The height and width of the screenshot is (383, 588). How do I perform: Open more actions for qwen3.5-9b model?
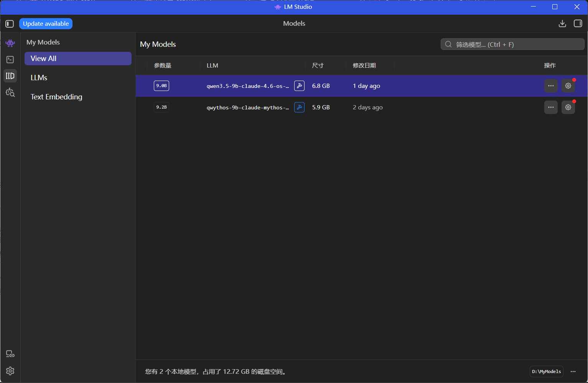tap(551, 86)
